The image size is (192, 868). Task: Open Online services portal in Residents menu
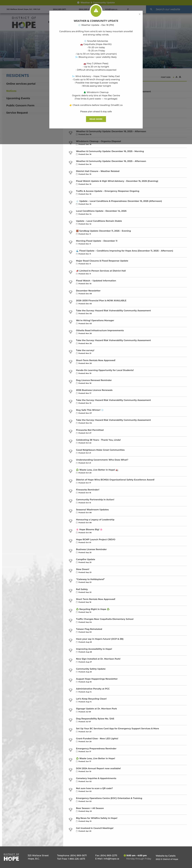[21, 84]
